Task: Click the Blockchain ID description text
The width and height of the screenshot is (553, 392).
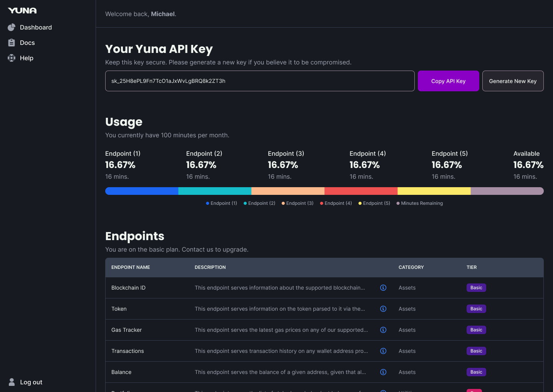Action: tap(280, 288)
